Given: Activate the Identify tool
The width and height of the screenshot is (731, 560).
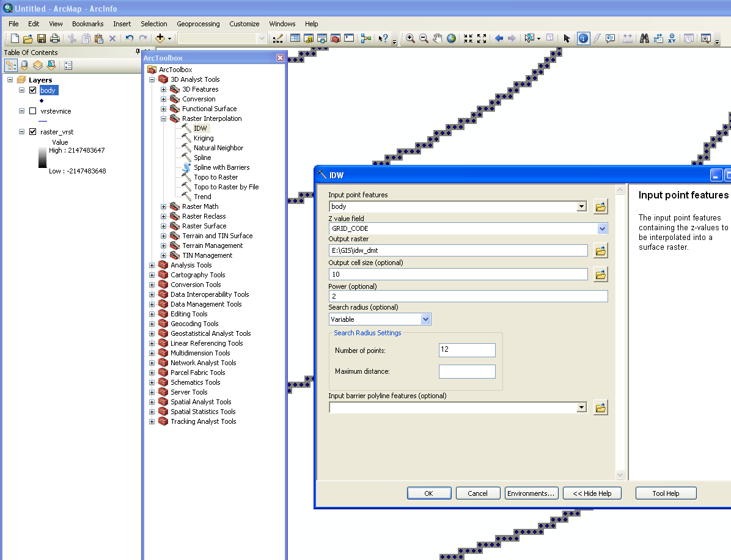Looking at the screenshot, I should tap(583, 38).
